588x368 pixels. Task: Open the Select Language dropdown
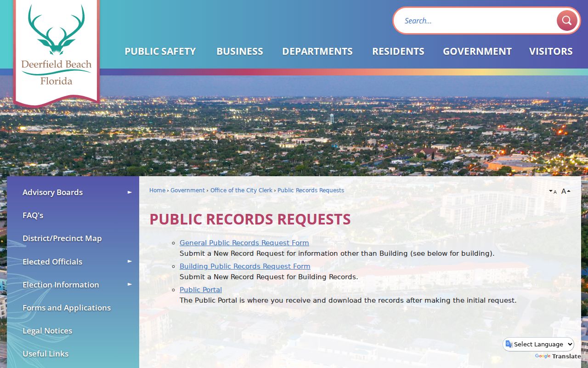coord(538,344)
